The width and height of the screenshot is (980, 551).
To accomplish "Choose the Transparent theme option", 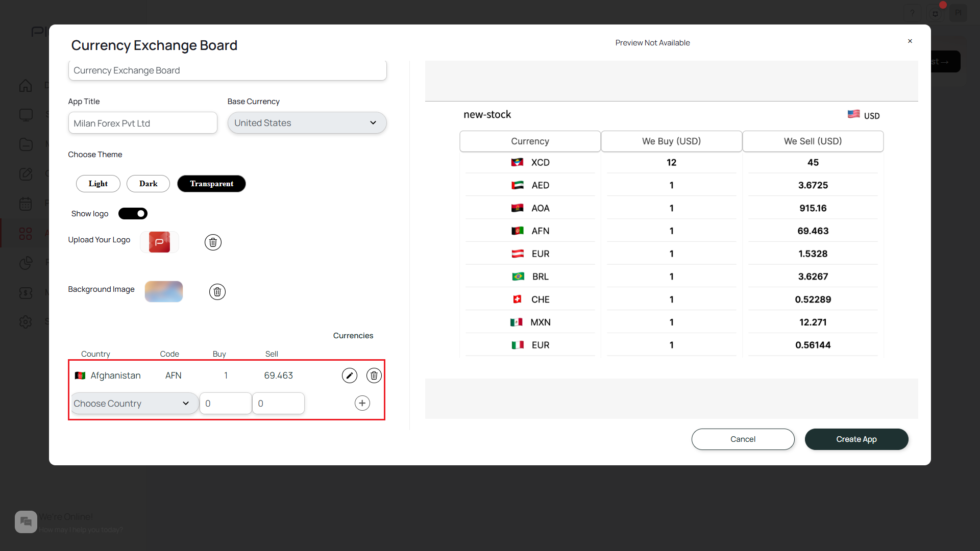I will click(211, 184).
